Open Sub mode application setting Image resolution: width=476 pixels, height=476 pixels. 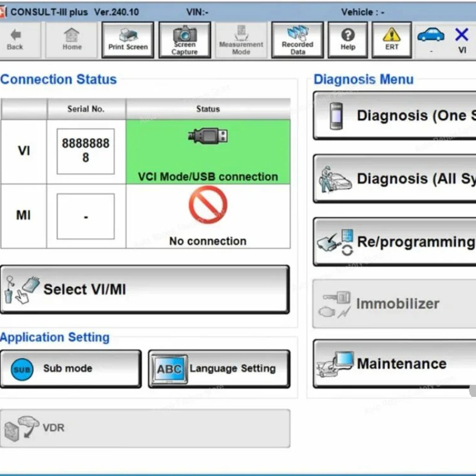pyautogui.click(x=71, y=369)
